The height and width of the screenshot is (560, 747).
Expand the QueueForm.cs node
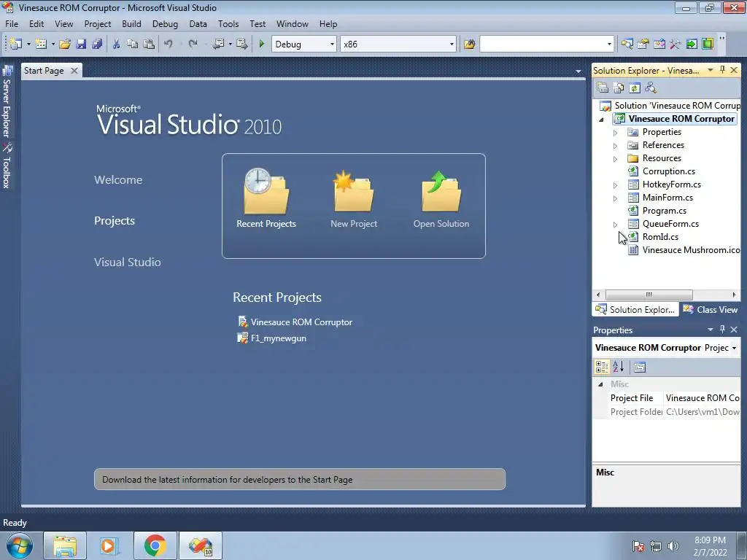point(615,225)
